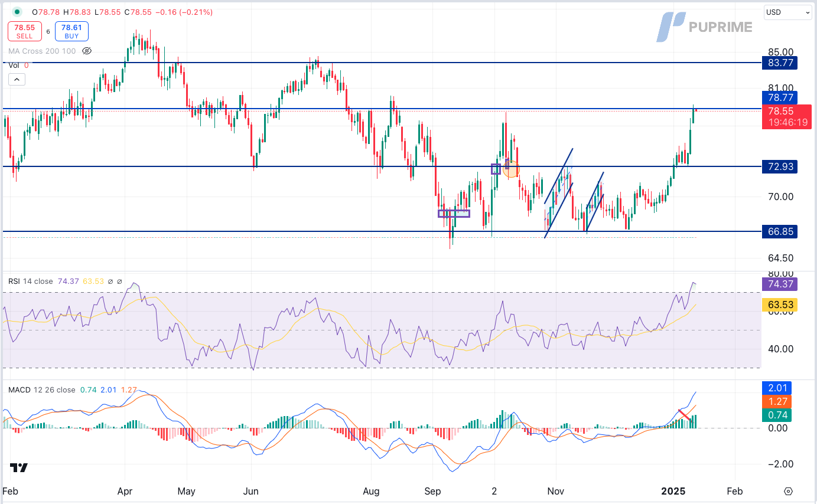This screenshot has width=817, height=504.
Task: Click the Aug label on time axis
Action: click(371, 491)
